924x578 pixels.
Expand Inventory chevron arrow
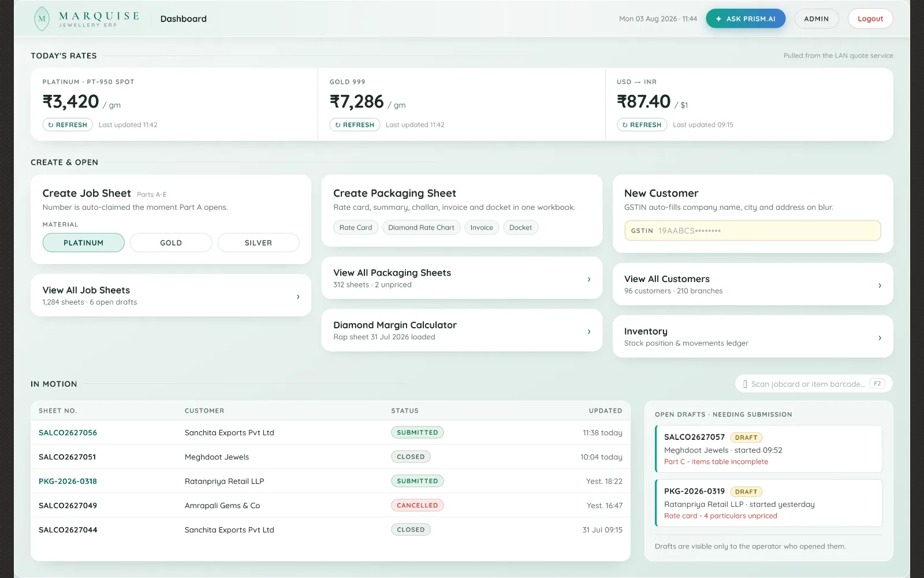click(880, 338)
